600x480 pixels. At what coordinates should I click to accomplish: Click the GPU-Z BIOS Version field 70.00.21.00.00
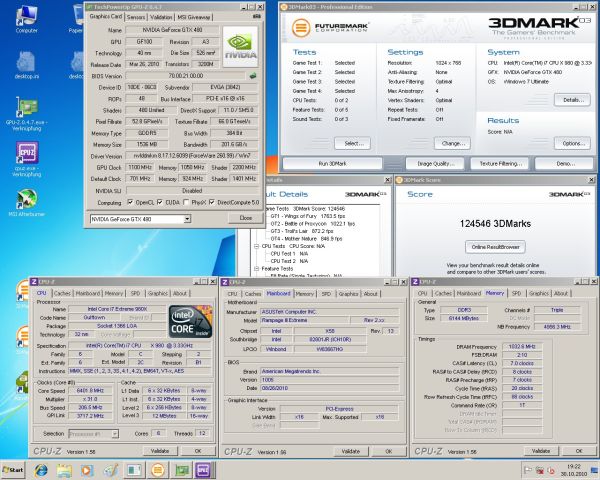click(186, 76)
